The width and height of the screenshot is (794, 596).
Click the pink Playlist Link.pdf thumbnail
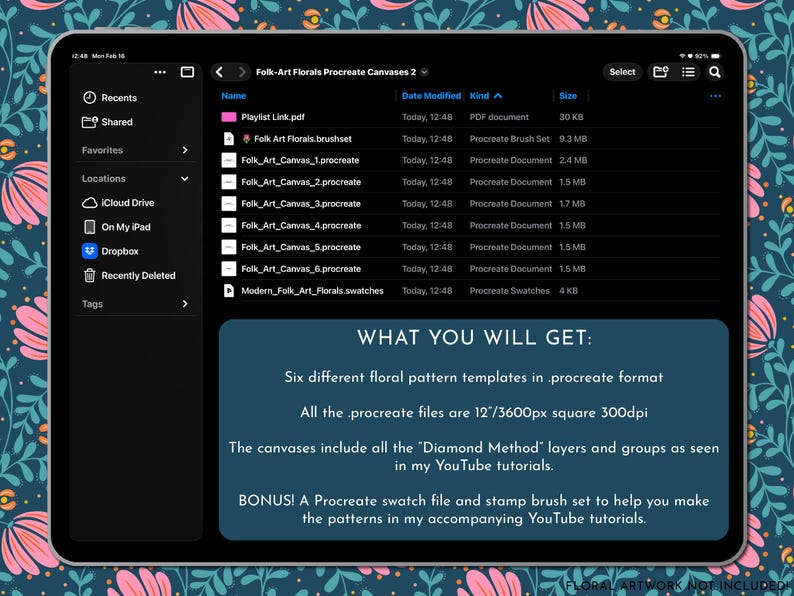(x=229, y=117)
